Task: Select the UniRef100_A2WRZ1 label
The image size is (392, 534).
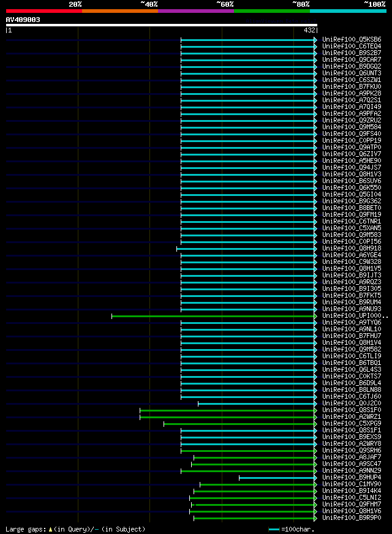Action: (352, 417)
